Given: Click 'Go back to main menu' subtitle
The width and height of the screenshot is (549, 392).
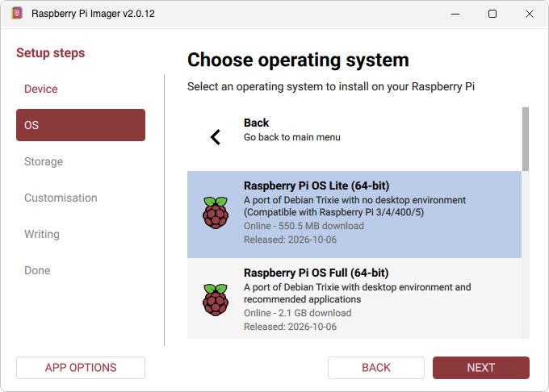Looking at the screenshot, I should click(292, 137).
